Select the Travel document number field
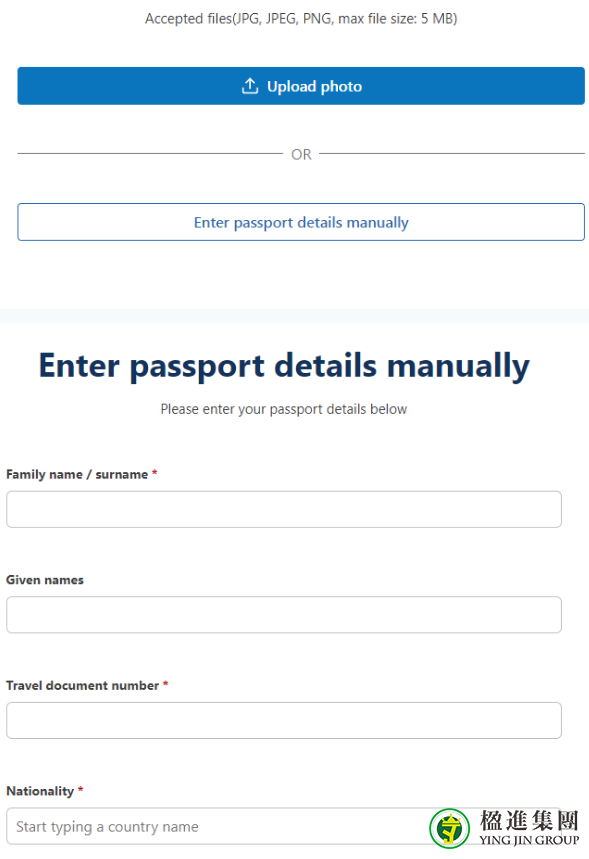The width and height of the screenshot is (589, 859). (x=284, y=720)
